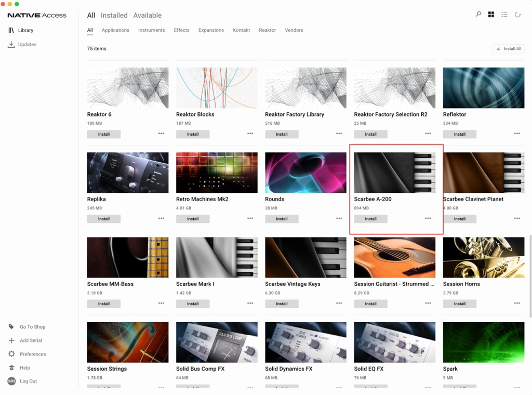This screenshot has height=395, width=532.
Task: Click the Go To Shop tag icon
Action: pyautogui.click(x=11, y=327)
